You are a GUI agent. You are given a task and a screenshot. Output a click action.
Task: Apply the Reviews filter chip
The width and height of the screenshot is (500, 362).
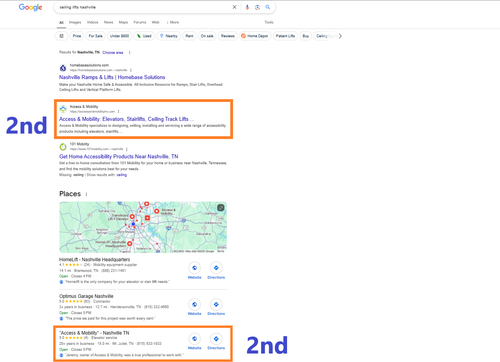click(228, 36)
